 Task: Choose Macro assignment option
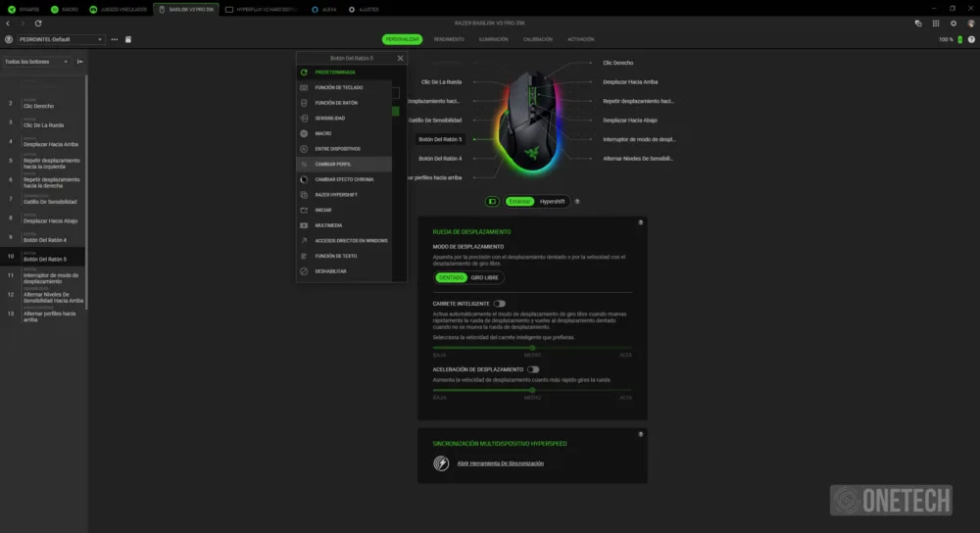[x=344, y=133]
